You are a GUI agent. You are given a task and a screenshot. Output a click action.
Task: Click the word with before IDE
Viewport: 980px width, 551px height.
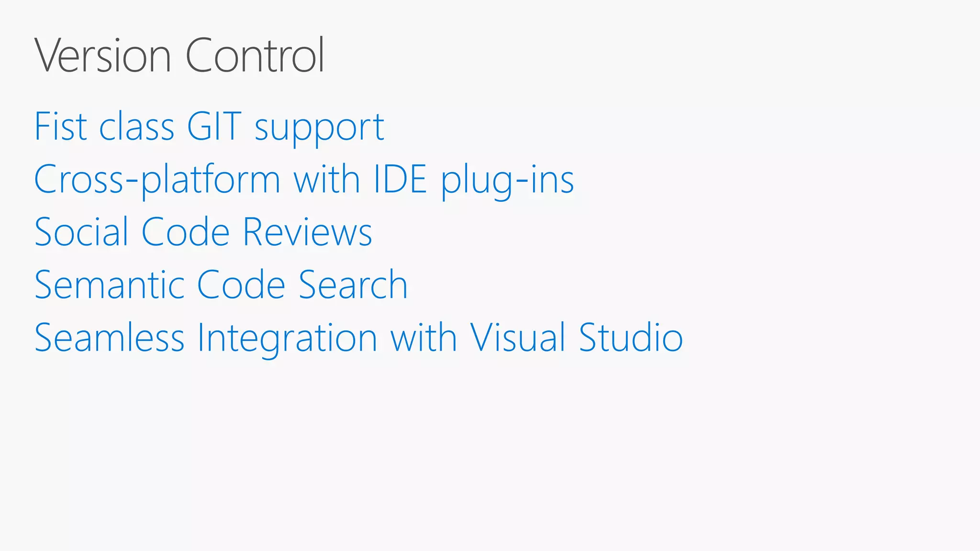pos(327,179)
